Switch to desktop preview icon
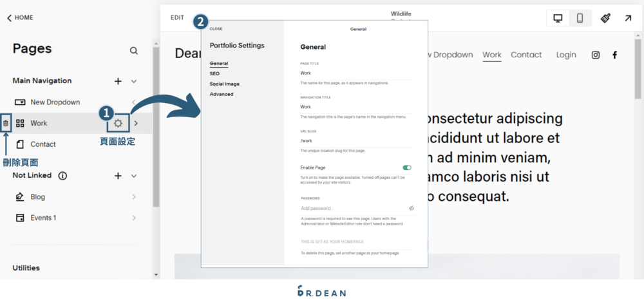This screenshot has width=644, height=302. [x=558, y=18]
